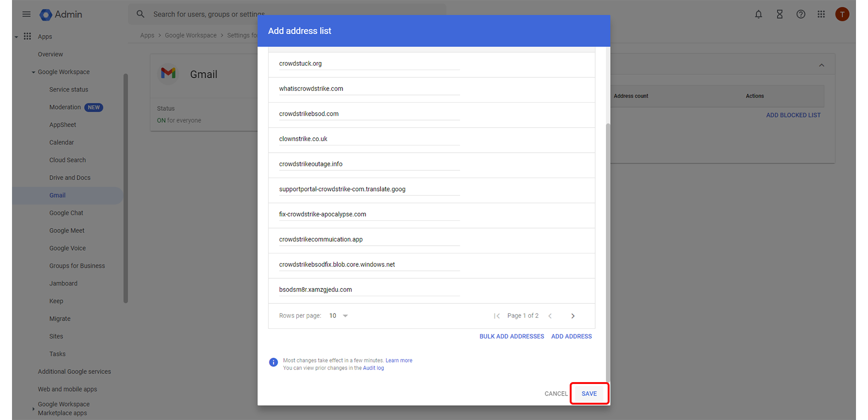868x420 pixels.
Task: Open the Rows per page dropdown
Action: 338,316
